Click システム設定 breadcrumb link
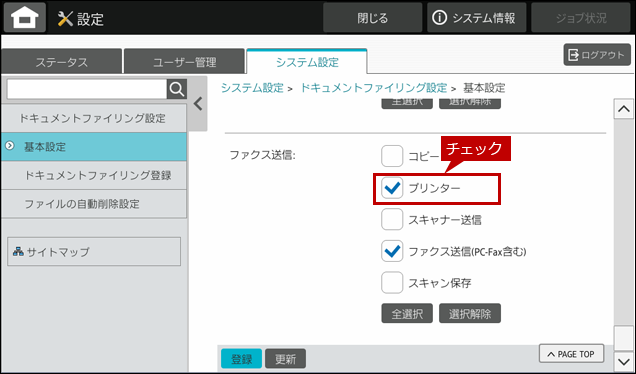This screenshot has height=374, width=636. [x=252, y=88]
